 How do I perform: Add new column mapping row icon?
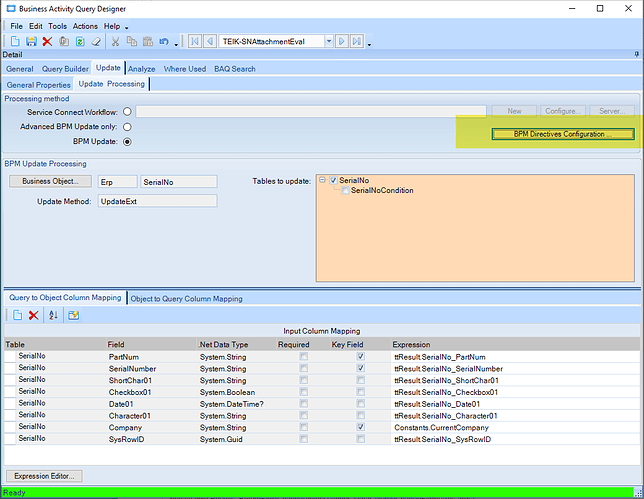point(17,315)
